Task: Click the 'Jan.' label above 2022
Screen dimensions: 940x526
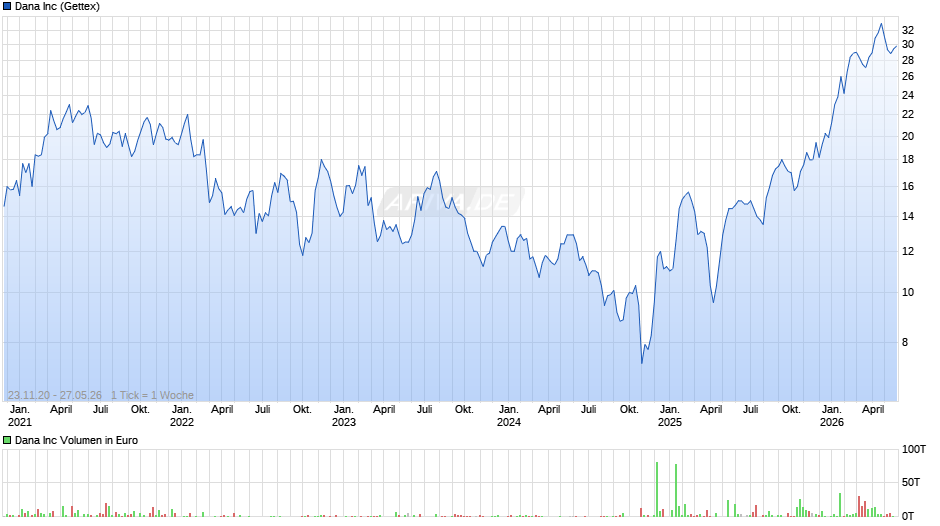Action: [182, 409]
